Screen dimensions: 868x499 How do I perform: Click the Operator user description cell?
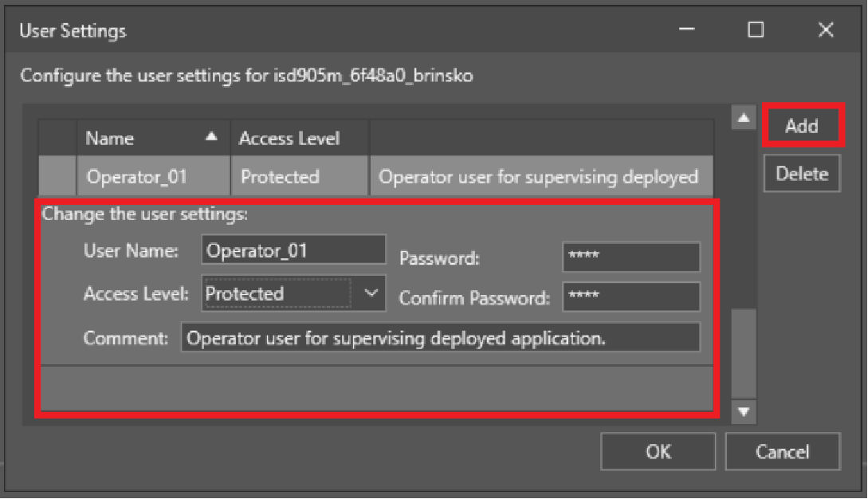(x=540, y=177)
